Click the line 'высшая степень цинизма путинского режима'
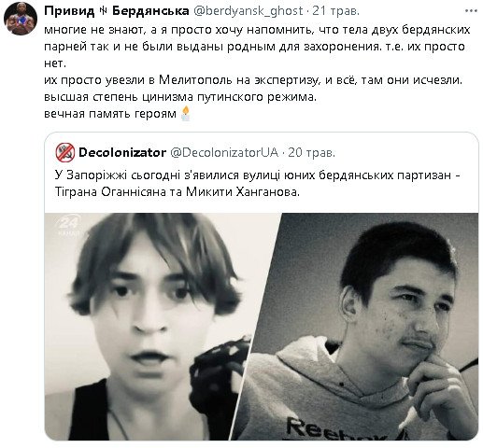The image size is (483, 448). pyautogui.click(x=180, y=97)
